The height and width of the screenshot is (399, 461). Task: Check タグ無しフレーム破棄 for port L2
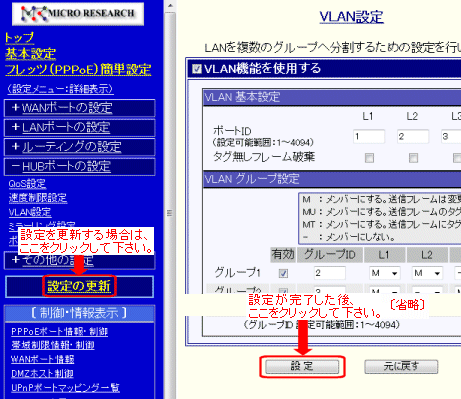pos(413,158)
